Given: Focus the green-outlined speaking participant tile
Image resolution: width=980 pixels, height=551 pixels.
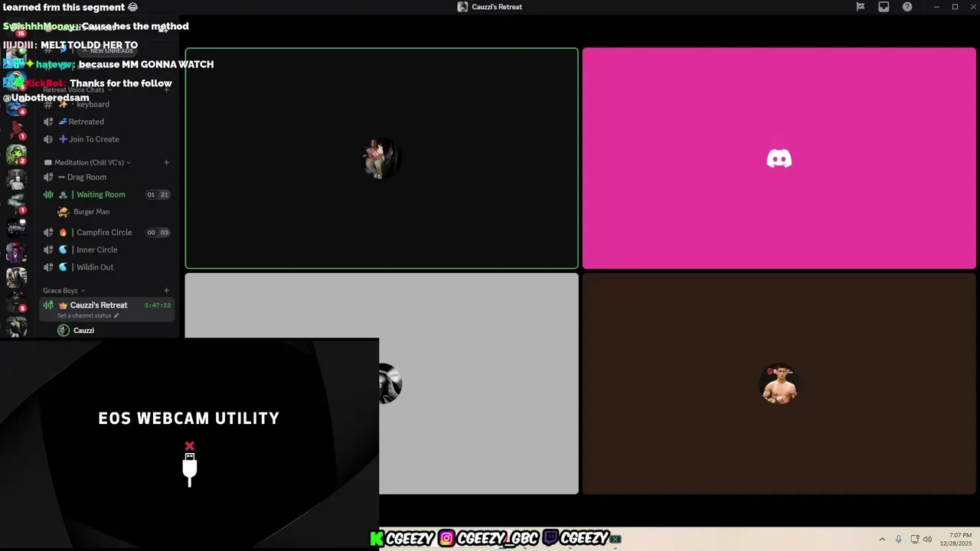Looking at the screenshot, I should 381,158.
